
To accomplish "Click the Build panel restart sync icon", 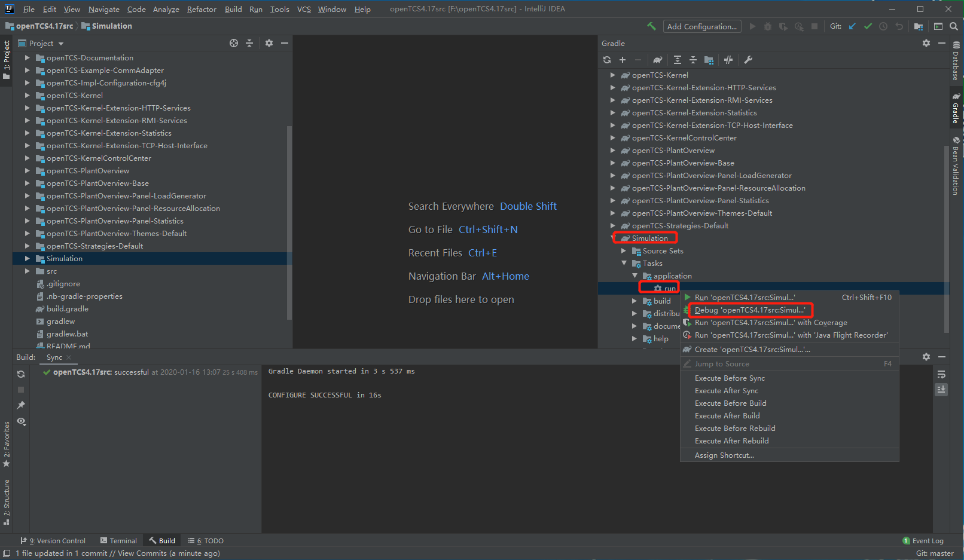I will [x=21, y=374].
